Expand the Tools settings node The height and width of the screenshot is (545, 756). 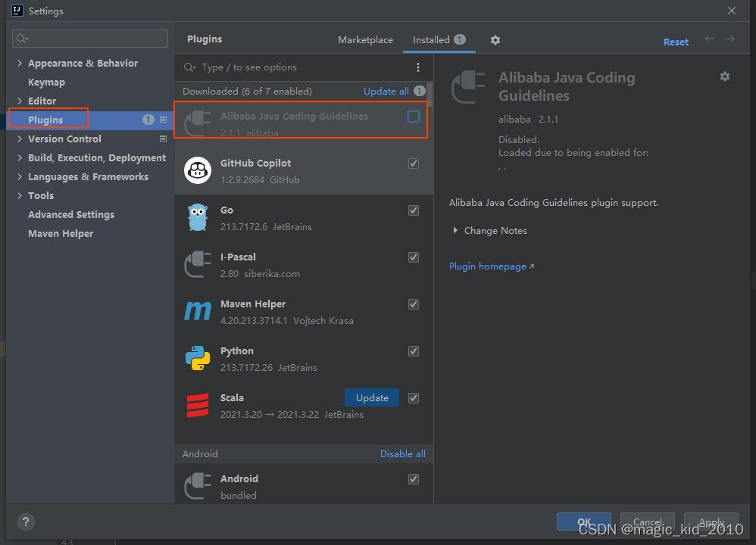(20, 195)
